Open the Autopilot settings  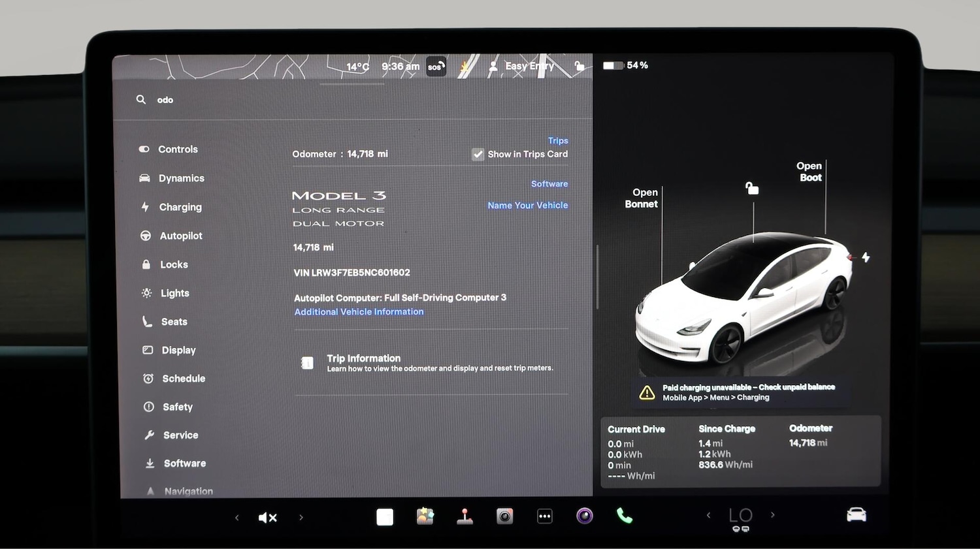pos(172,236)
